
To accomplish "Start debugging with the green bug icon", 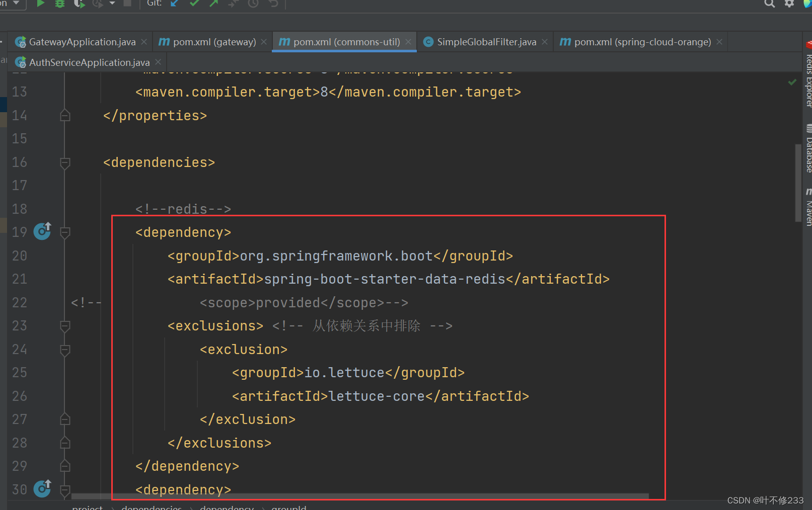I will click(x=60, y=4).
